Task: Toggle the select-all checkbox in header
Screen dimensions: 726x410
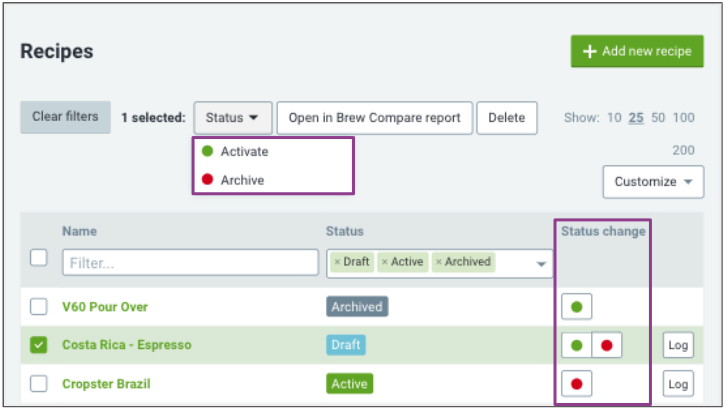Action: click(x=38, y=258)
